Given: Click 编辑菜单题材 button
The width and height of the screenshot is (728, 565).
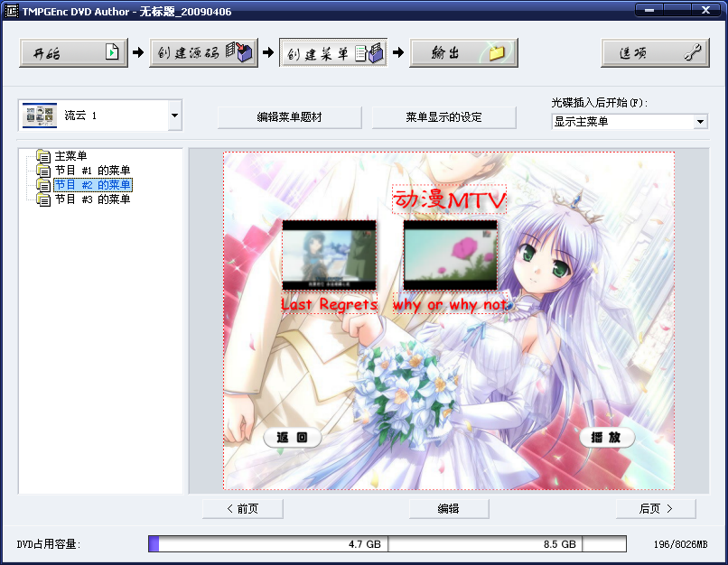Looking at the screenshot, I should [290, 117].
